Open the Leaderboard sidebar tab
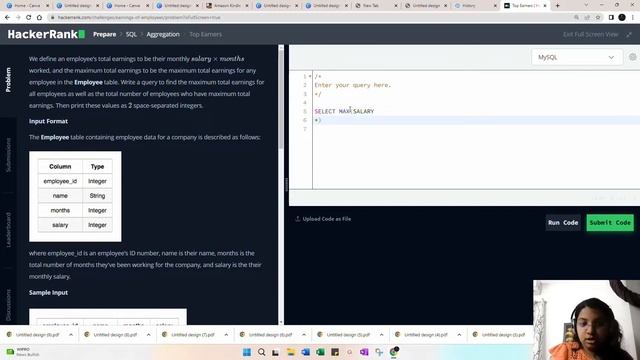Image resolution: width=640 pixels, height=360 pixels. tap(8, 230)
